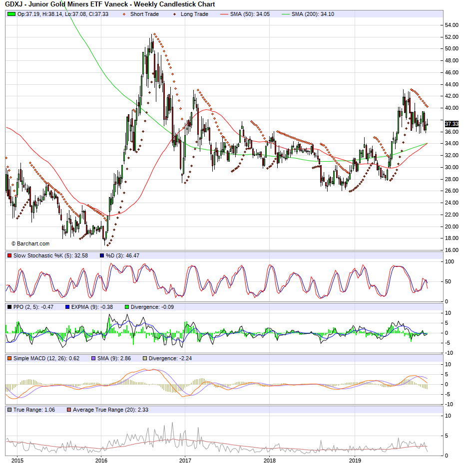464x476 pixels.
Task: Click the Long Trade label
Action: 194,14
